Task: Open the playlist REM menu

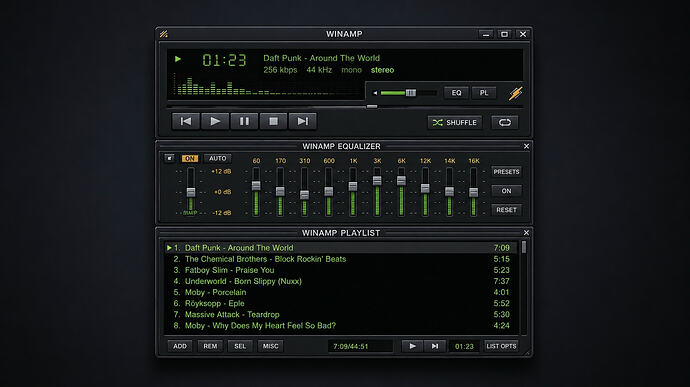Action: point(210,346)
